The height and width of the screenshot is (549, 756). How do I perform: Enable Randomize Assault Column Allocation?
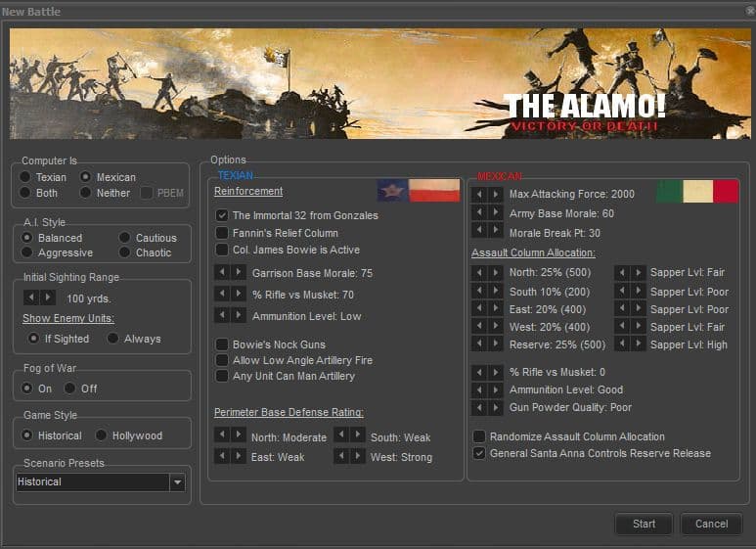pos(479,436)
